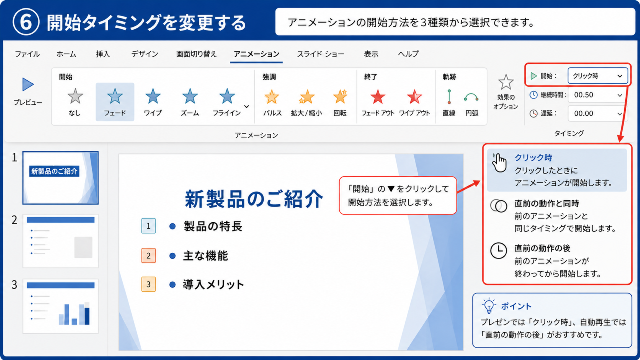This screenshot has height=360, width=640.
Task: Open the 継続時間 duration dropdown arrow
Action: [620, 95]
